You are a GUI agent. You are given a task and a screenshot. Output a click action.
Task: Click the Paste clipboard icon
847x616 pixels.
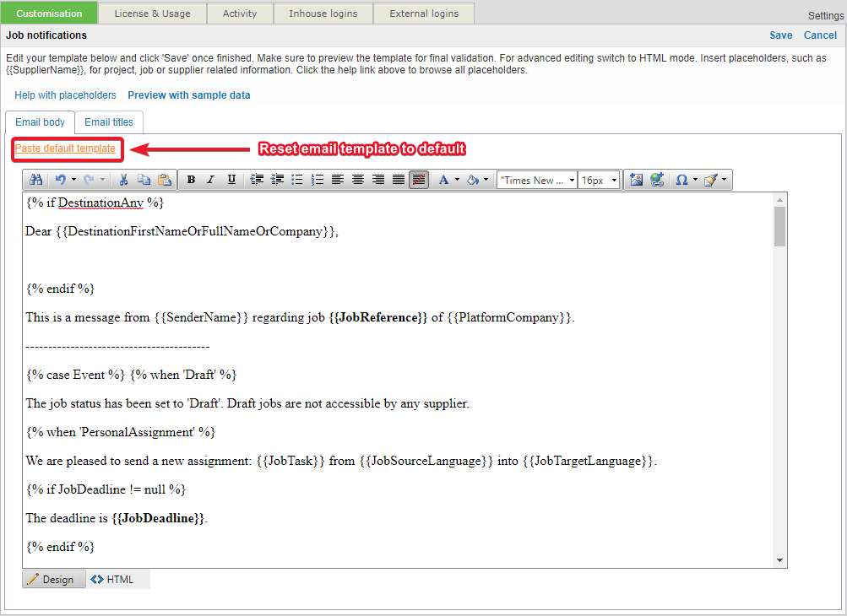pos(165,180)
